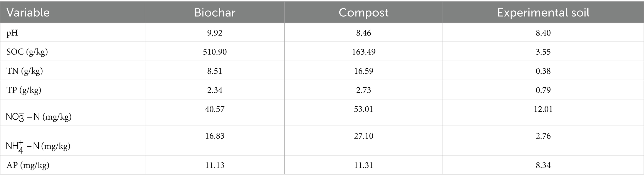
Task: Select the Compost SOC value 163.49
Action: [x=363, y=52]
